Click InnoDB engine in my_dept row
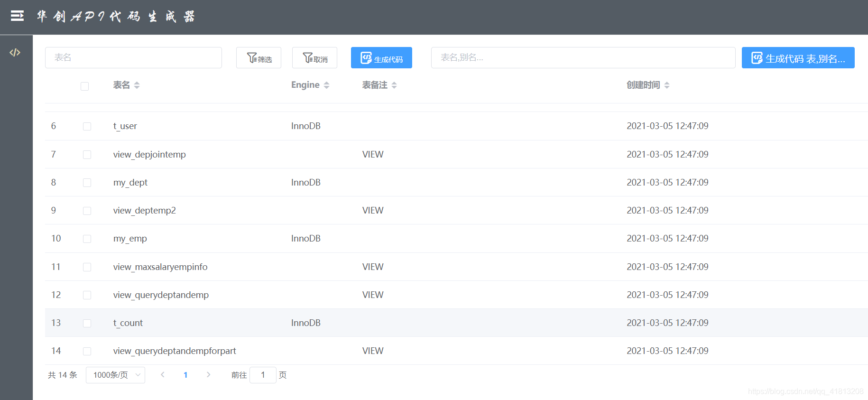 [306, 182]
